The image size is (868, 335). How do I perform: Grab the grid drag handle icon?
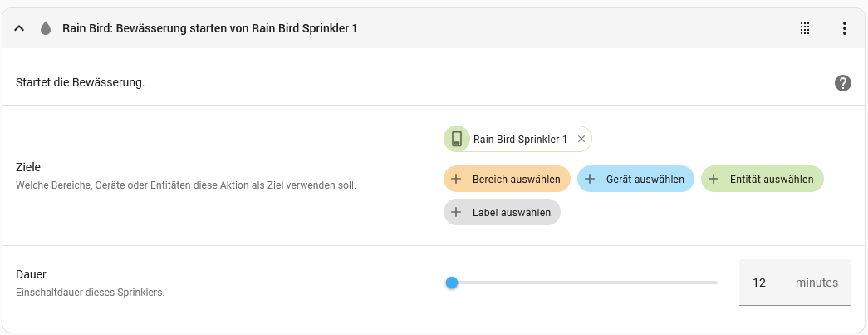pyautogui.click(x=805, y=28)
